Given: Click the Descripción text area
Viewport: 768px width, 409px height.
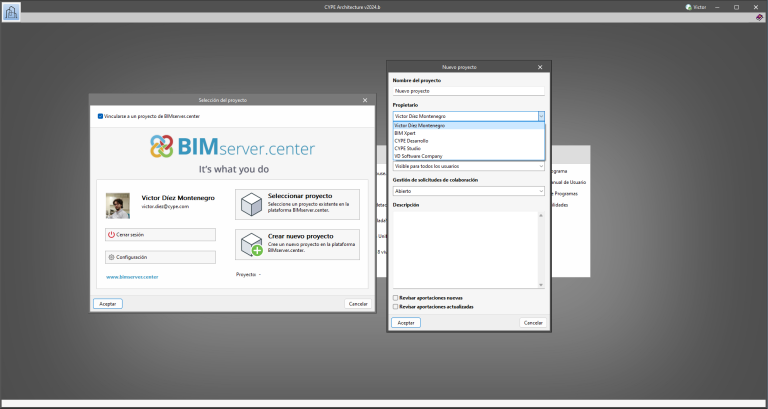Looking at the screenshot, I should pyautogui.click(x=465, y=250).
